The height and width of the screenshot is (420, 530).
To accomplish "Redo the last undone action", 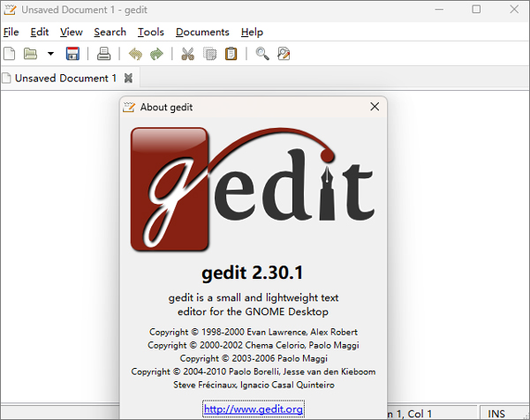I will click(x=156, y=54).
